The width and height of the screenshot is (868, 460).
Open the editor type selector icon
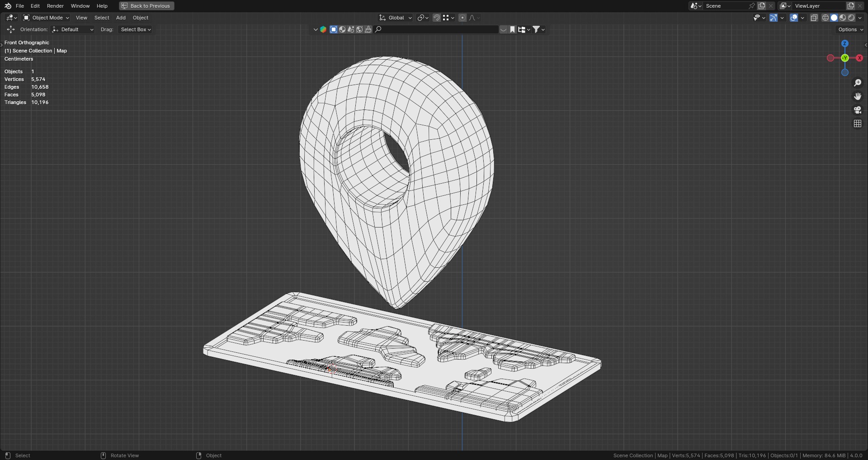coord(12,18)
